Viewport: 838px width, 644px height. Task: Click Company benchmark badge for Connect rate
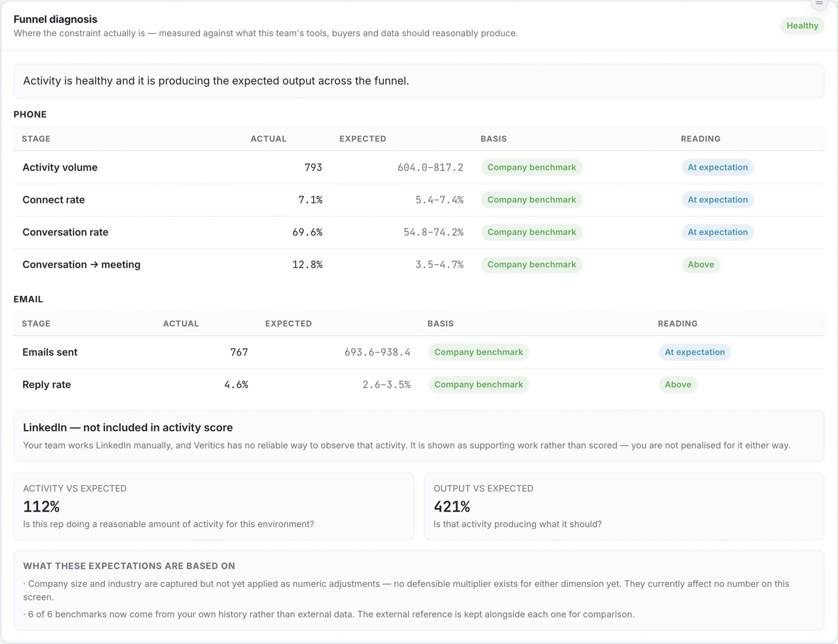532,200
